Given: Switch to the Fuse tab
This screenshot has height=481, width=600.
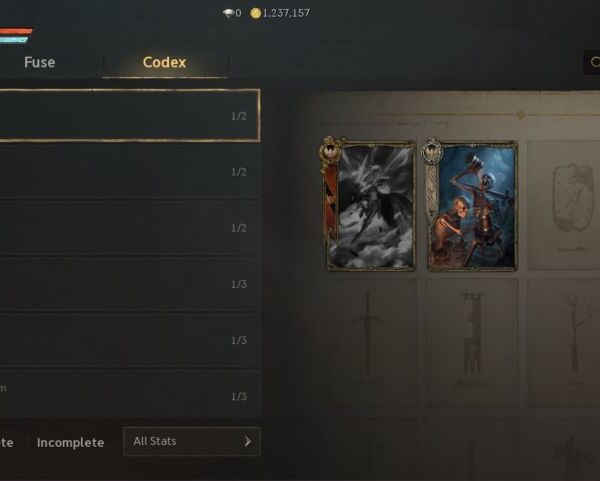Looking at the screenshot, I should click(39, 62).
